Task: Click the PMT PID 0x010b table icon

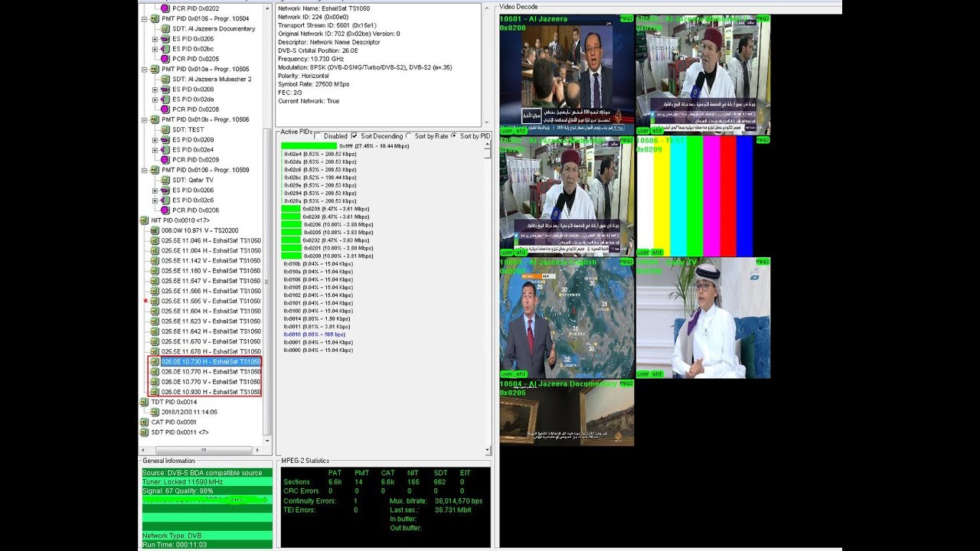Action: tap(155, 119)
